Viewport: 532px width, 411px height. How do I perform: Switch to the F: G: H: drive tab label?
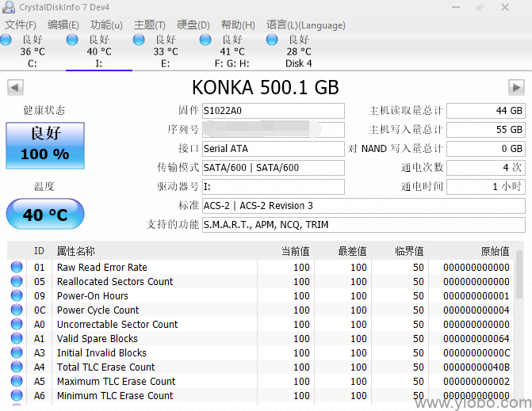tap(232, 63)
